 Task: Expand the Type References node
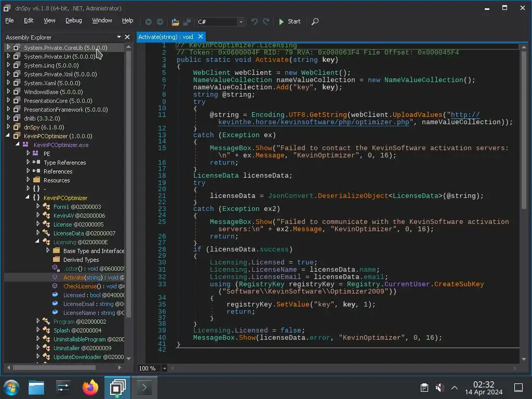point(28,162)
